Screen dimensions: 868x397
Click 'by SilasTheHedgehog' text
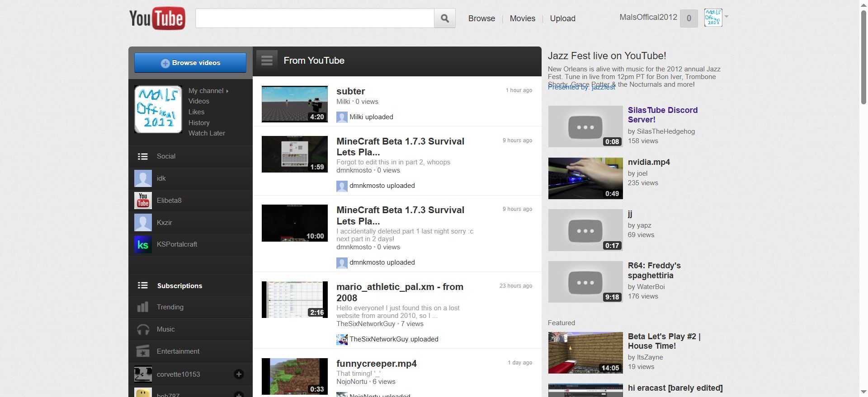tap(661, 131)
